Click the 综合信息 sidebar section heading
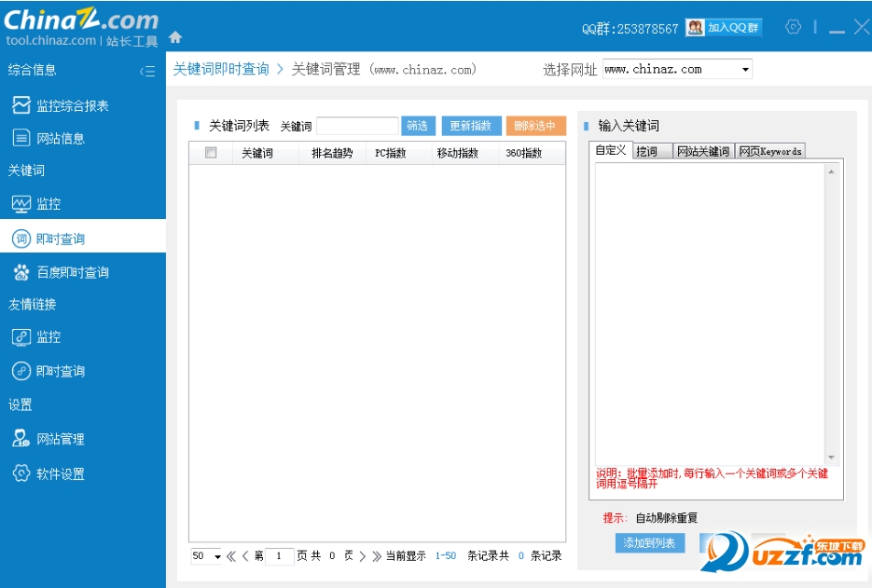This screenshot has height=588, width=872. (33, 70)
